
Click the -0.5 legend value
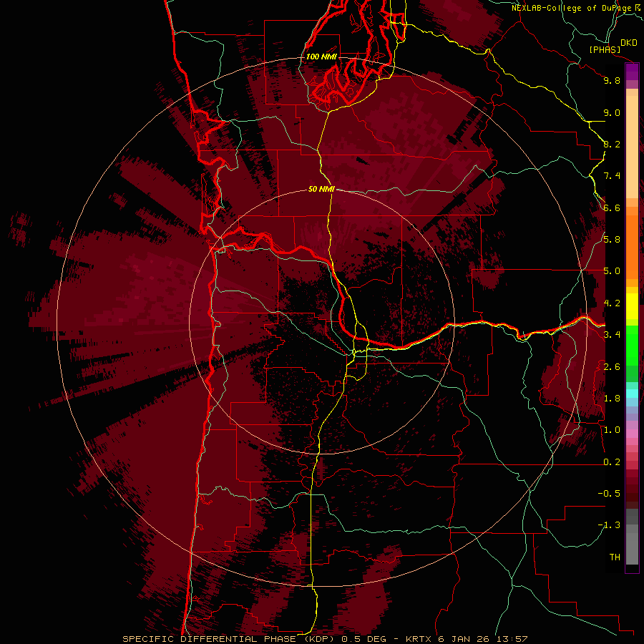609,494
